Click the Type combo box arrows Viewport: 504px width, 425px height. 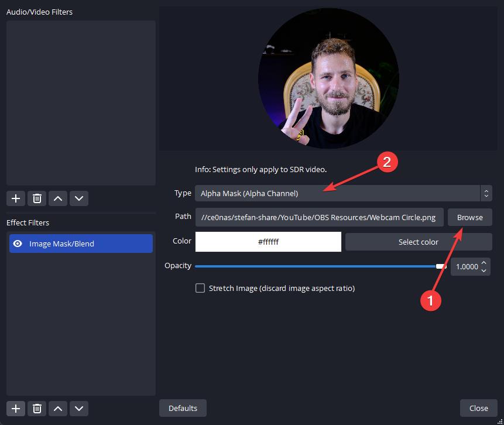point(486,193)
